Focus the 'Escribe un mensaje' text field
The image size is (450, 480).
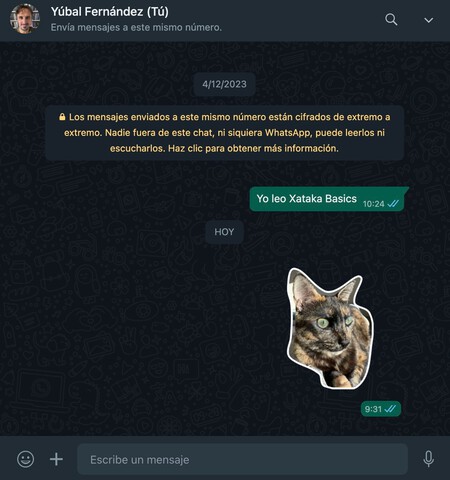coord(242,459)
